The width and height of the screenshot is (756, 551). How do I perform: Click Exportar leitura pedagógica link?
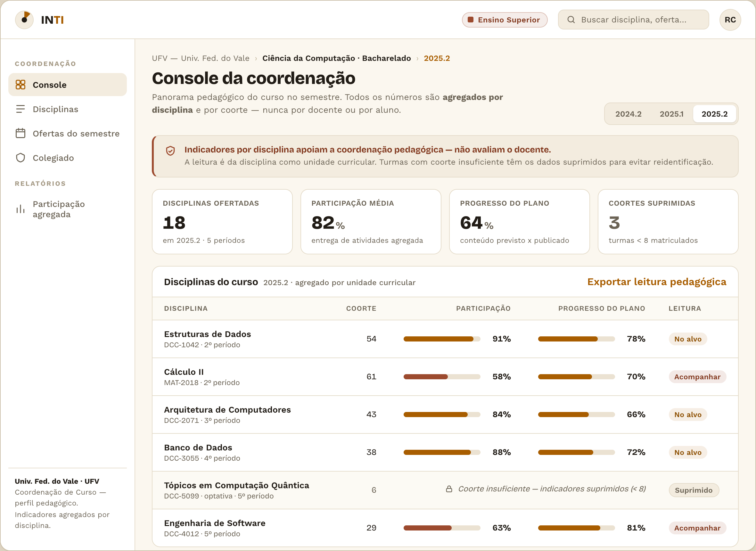click(x=657, y=282)
